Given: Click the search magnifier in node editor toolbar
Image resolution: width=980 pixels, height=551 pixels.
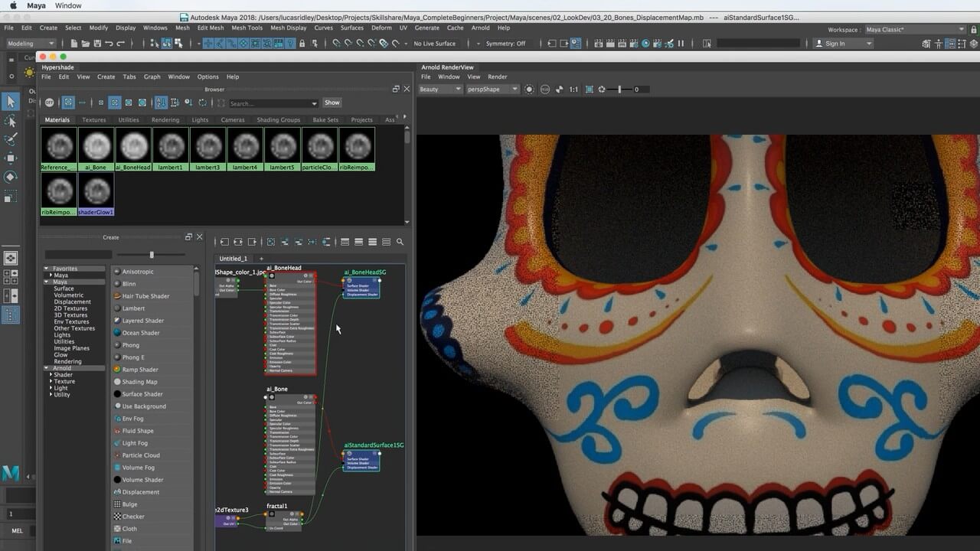Looking at the screenshot, I should (x=400, y=242).
